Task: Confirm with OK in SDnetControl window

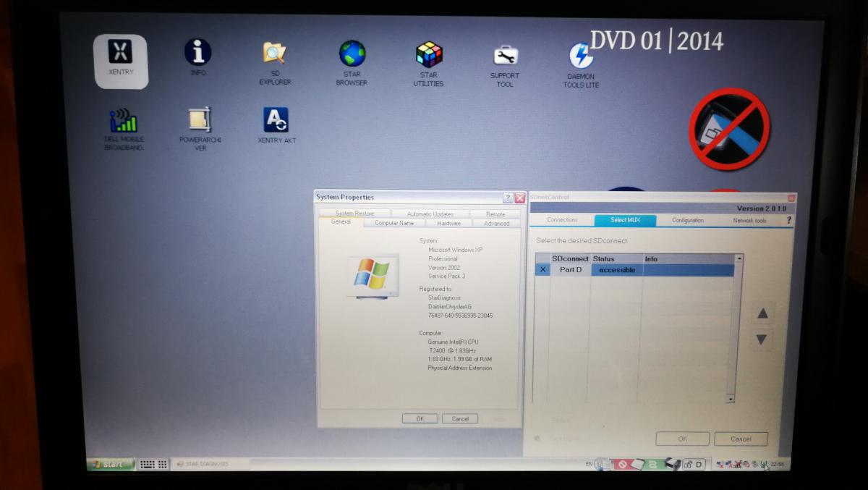Action: [682, 439]
